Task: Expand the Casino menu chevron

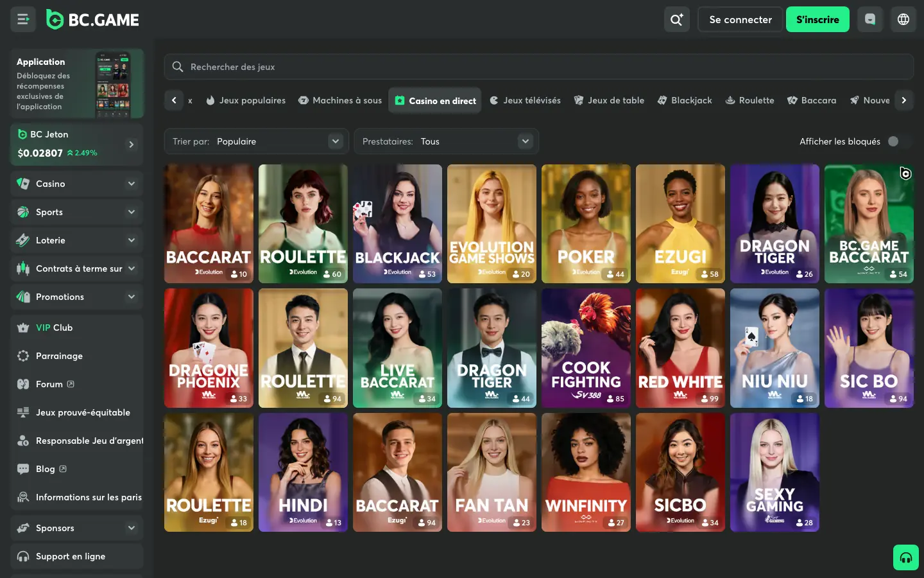Action: click(x=132, y=184)
